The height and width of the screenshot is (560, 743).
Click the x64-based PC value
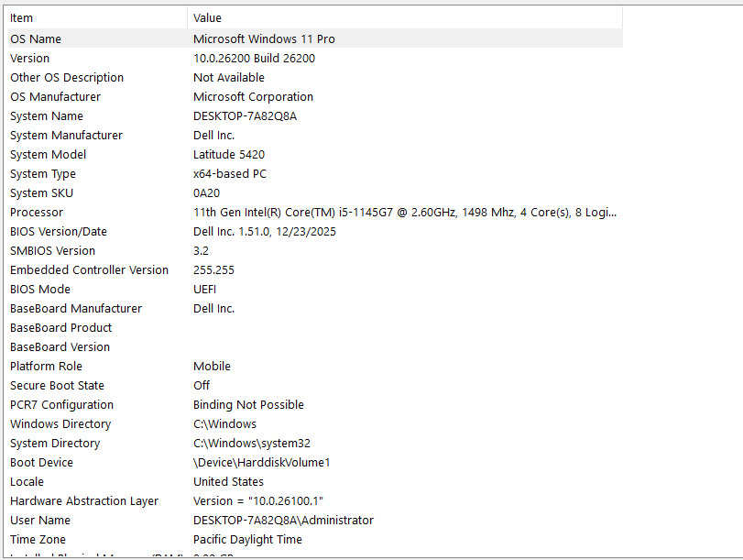click(x=230, y=174)
